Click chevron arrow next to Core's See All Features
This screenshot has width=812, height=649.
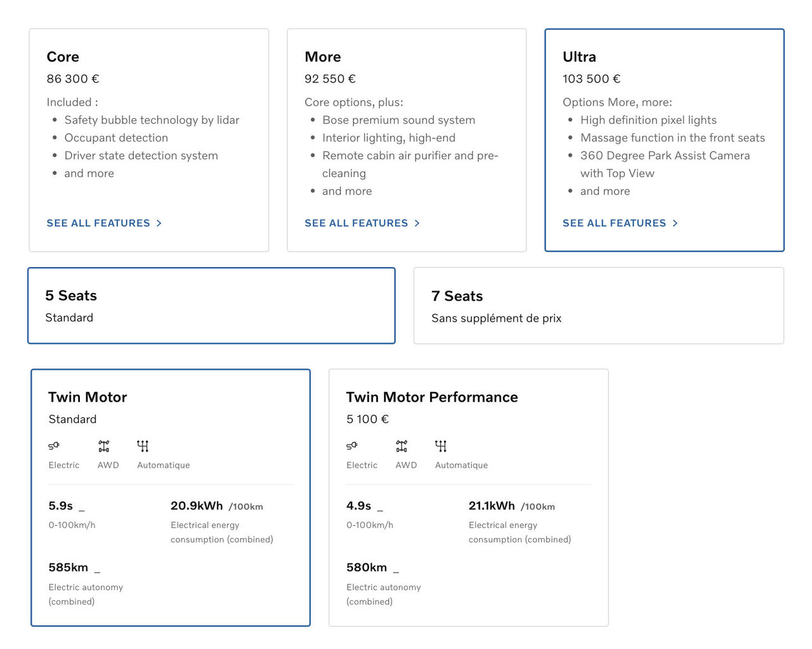click(159, 223)
